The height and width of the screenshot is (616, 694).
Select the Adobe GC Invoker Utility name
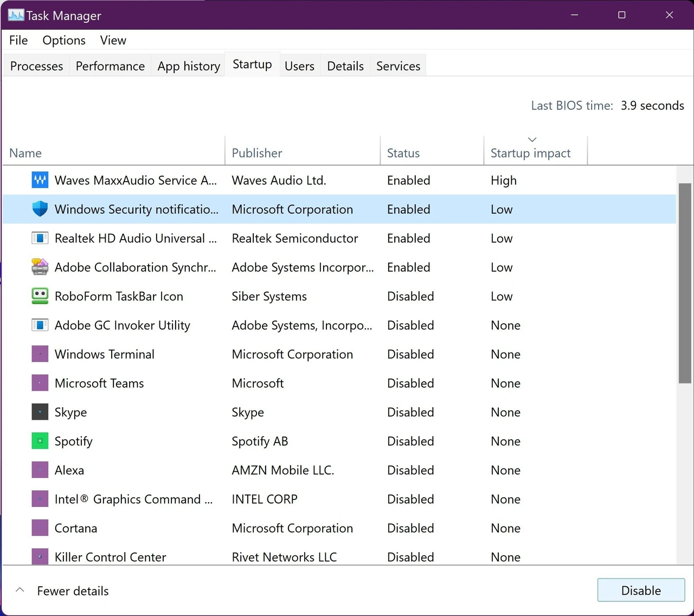click(x=123, y=325)
